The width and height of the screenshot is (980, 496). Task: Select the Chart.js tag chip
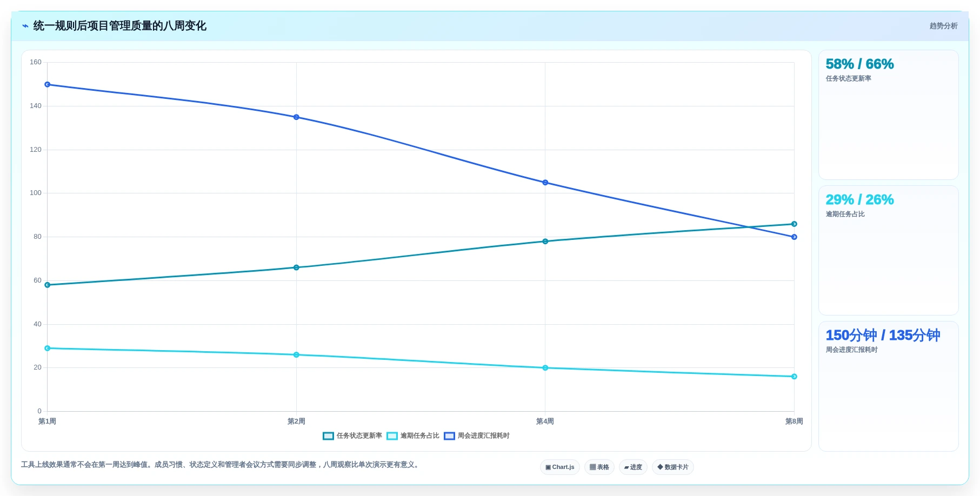click(560, 467)
